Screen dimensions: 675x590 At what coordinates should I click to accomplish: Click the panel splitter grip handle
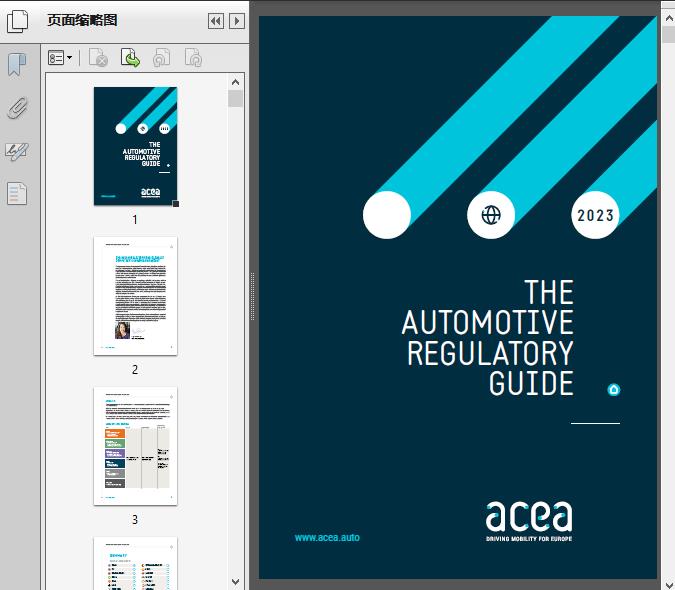point(253,297)
